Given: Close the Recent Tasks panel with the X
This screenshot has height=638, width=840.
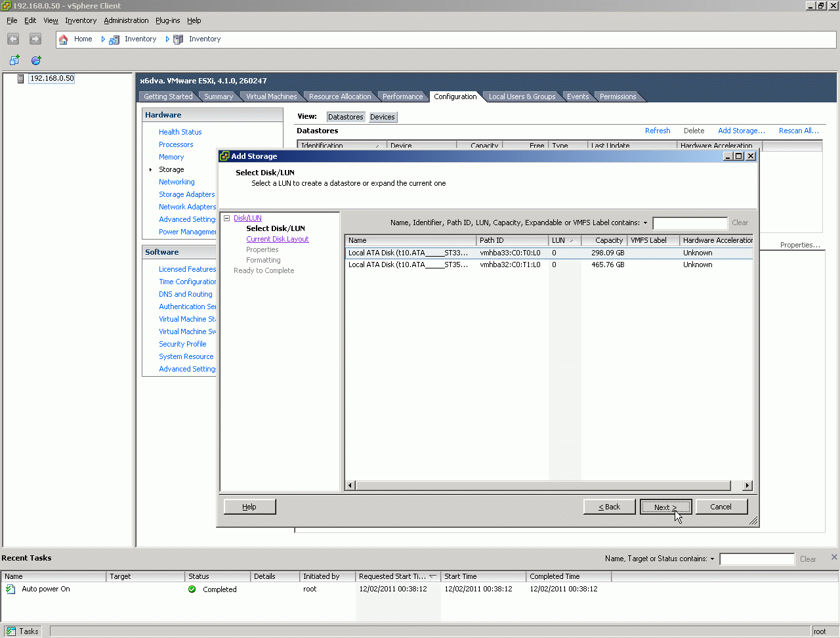Looking at the screenshot, I should point(834,557).
